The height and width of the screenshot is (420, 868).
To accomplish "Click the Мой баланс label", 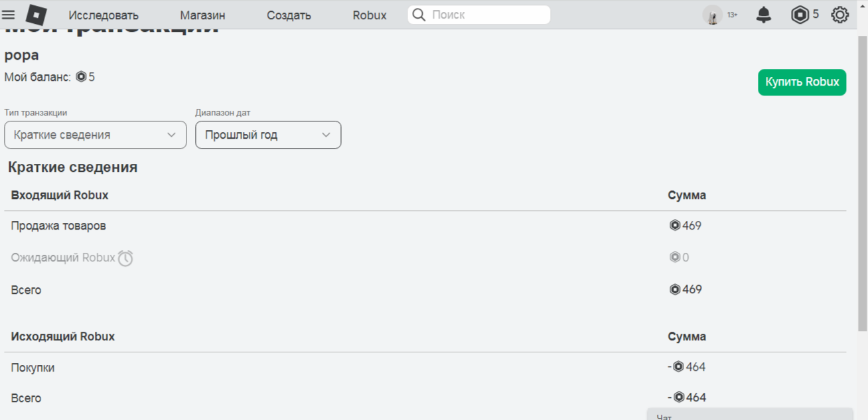I will (x=37, y=77).
